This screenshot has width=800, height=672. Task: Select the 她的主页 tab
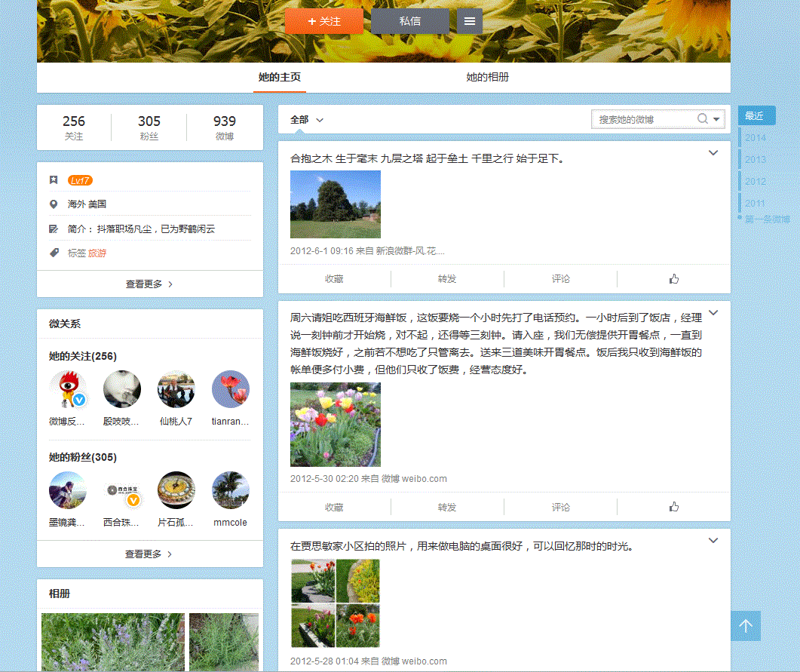coord(280,77)
